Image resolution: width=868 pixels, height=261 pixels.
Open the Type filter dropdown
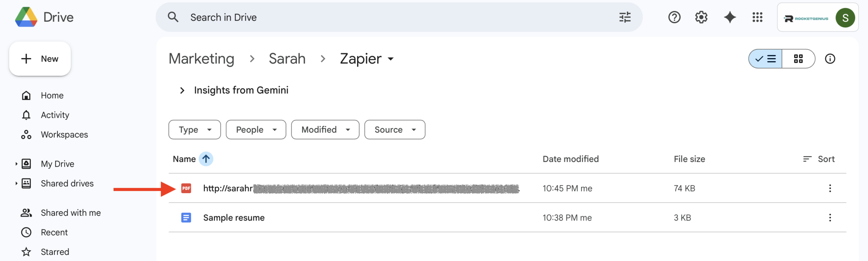[194, 129]
